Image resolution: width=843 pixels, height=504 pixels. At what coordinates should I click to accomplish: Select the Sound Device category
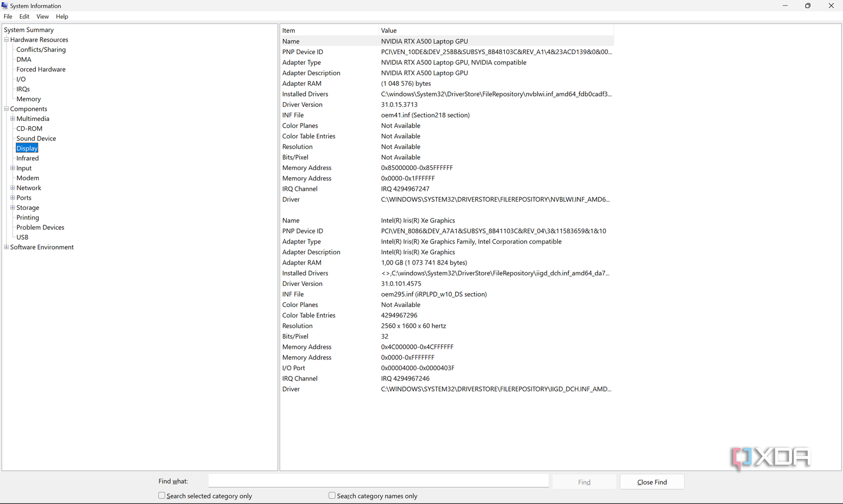click(36, 138)
